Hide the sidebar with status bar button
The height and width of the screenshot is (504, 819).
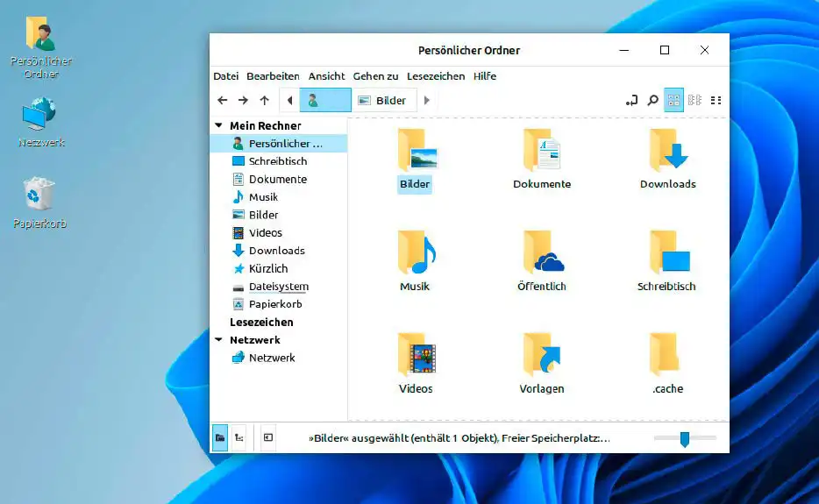(268, 437)
